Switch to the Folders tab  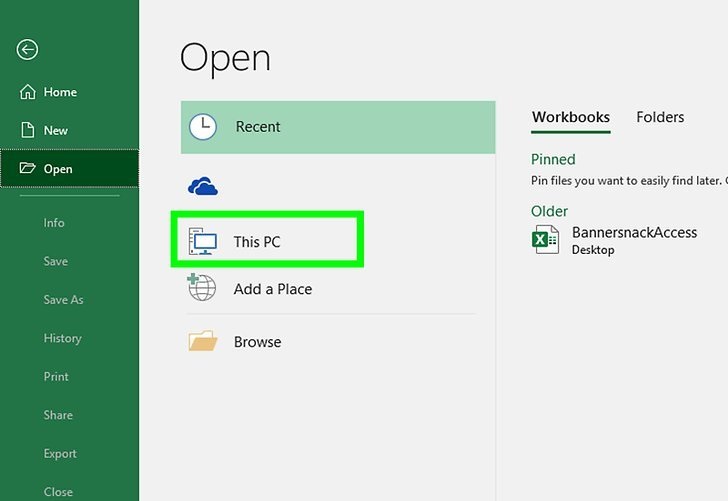tap(660, 117)
